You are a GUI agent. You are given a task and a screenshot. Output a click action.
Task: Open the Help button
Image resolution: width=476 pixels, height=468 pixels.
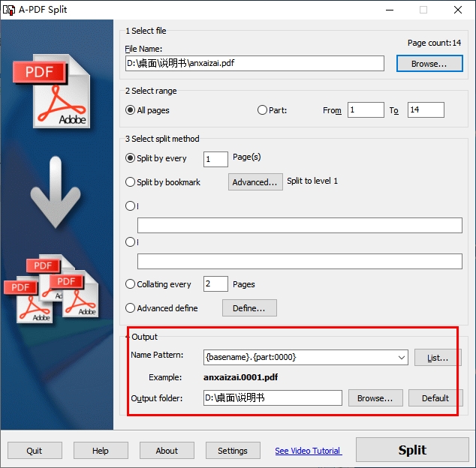[101, 451]
